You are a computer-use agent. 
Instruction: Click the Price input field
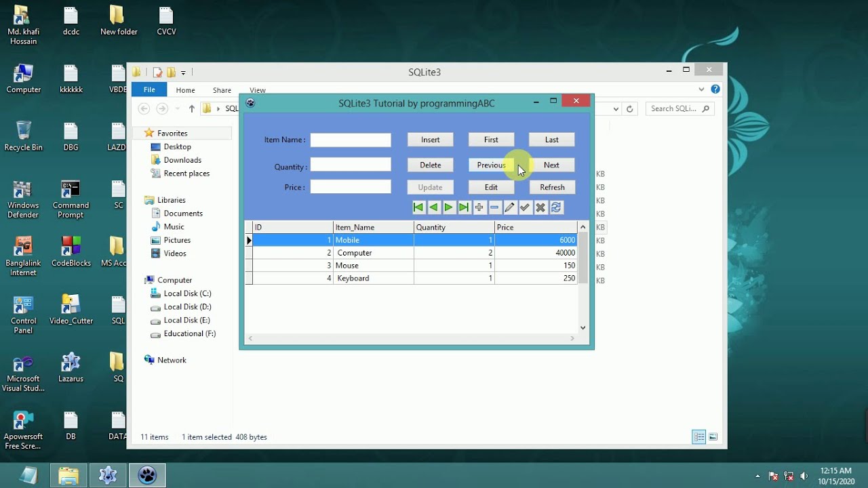(x=351, y=186)
